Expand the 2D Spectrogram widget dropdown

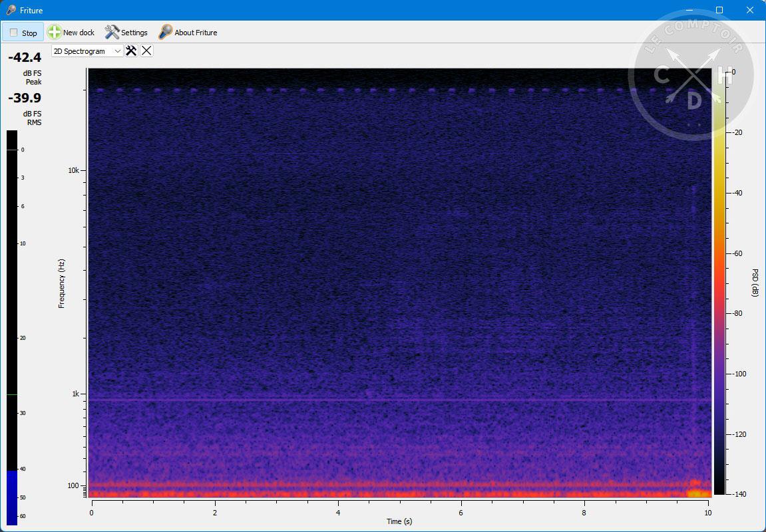click(x=118, y=51)
